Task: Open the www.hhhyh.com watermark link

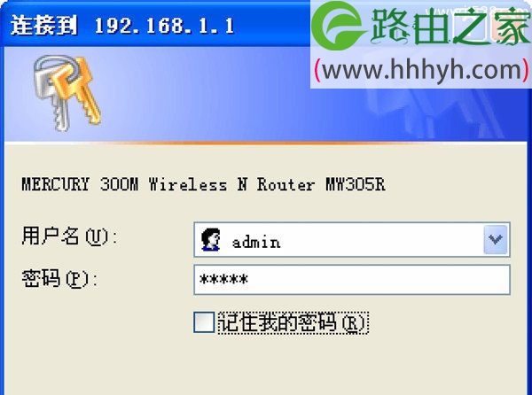Action: coord(421,71)
